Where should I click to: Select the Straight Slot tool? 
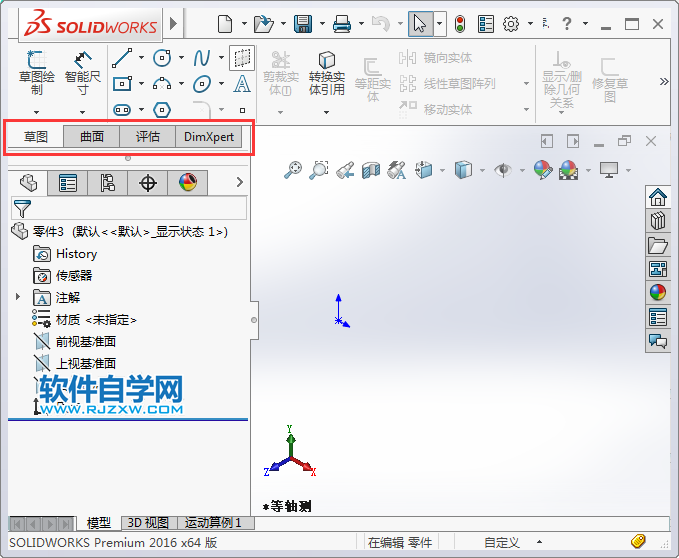tap(122, 110)
